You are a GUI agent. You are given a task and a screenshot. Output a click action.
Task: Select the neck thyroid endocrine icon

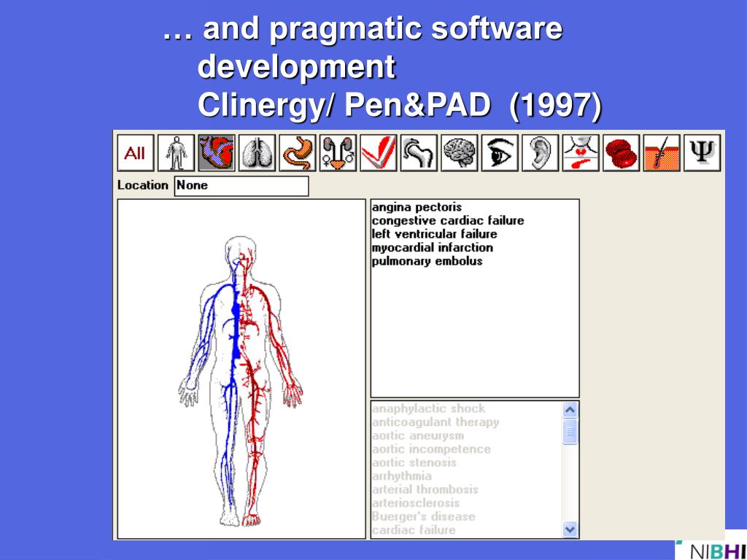581,153
